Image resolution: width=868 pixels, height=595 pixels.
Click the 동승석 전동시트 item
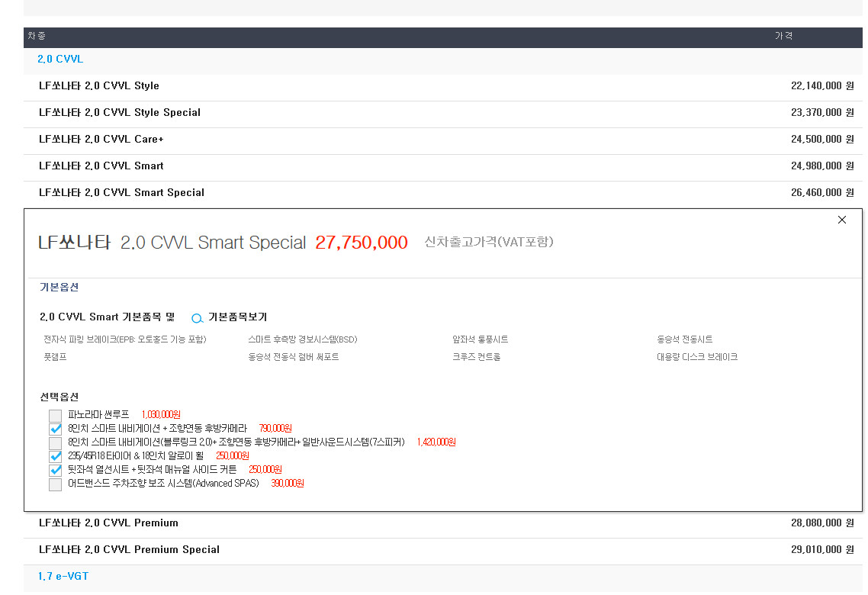[x=685, y=339]
